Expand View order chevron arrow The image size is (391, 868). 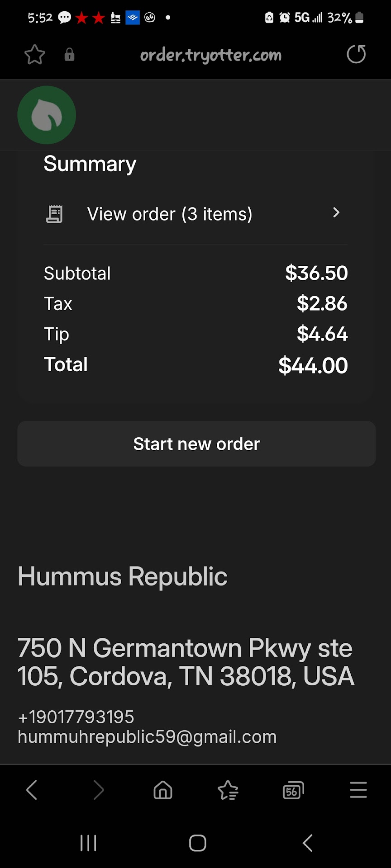coord(336,213)
